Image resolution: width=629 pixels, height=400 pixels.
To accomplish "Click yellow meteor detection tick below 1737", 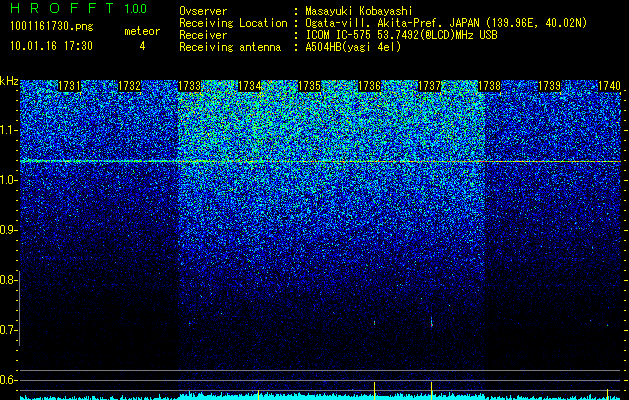I will pos(432,389).
